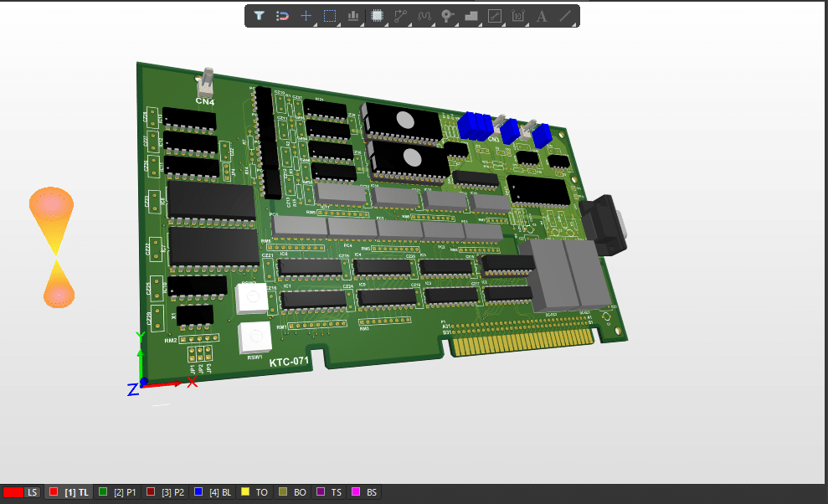828x504 pixels.
Task: Toggle the BS layer visibility
Action: pyautogui.click(x=363, y=492)
